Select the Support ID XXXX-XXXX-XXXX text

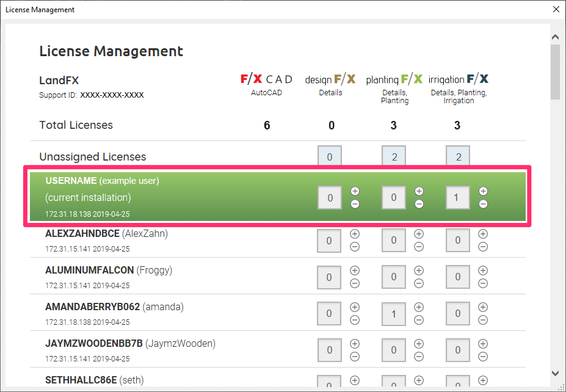[112, 95]
